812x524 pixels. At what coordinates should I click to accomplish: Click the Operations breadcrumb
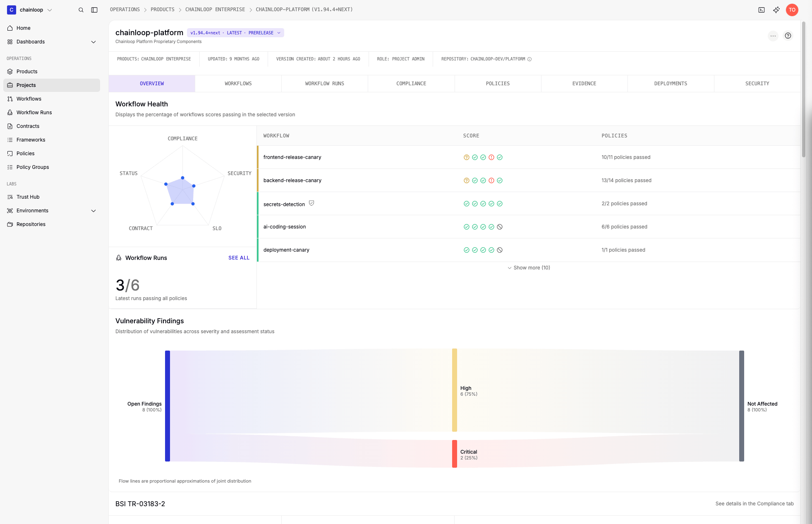point(125,10)
